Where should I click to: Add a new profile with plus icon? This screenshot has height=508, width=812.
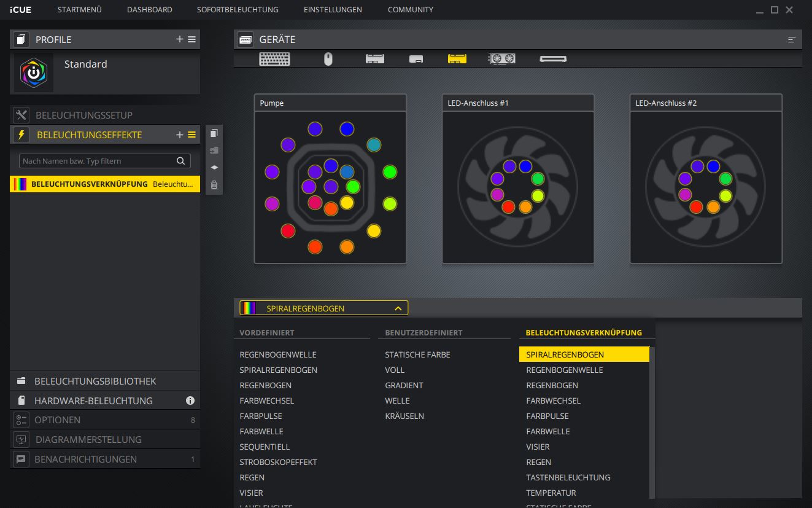180,39
